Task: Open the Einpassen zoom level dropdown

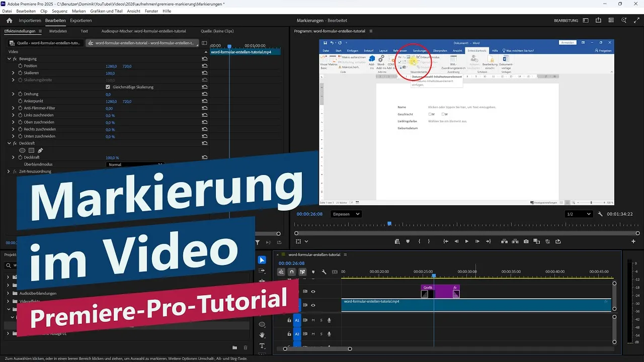Action: point(346,214)
